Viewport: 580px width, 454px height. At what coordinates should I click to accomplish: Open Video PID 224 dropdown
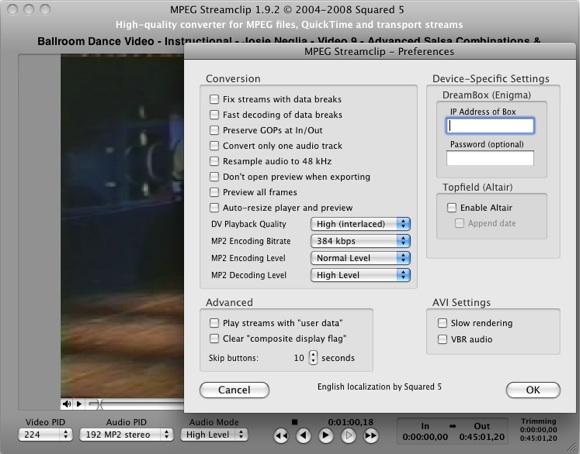click(45, 434)
